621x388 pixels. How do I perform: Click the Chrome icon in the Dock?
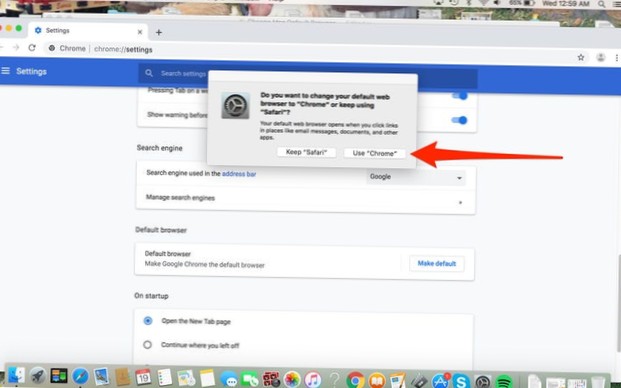[356, 380]
